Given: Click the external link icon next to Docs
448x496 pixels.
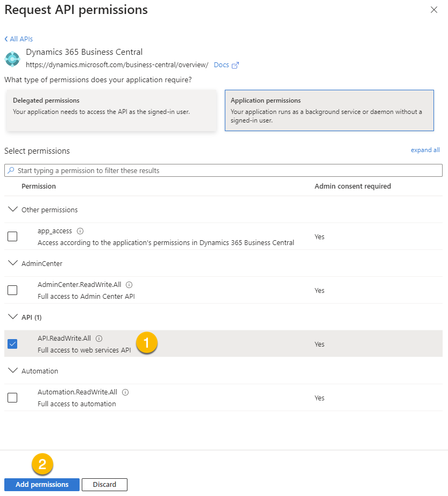Looking at the screenshot, I should point(235,65).
